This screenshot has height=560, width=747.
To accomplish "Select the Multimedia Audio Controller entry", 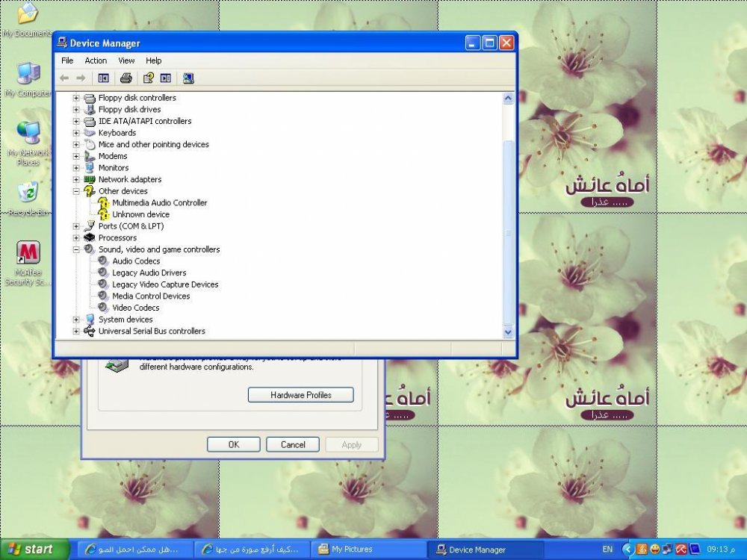I will pyautogui.click(x=160, y=203).
